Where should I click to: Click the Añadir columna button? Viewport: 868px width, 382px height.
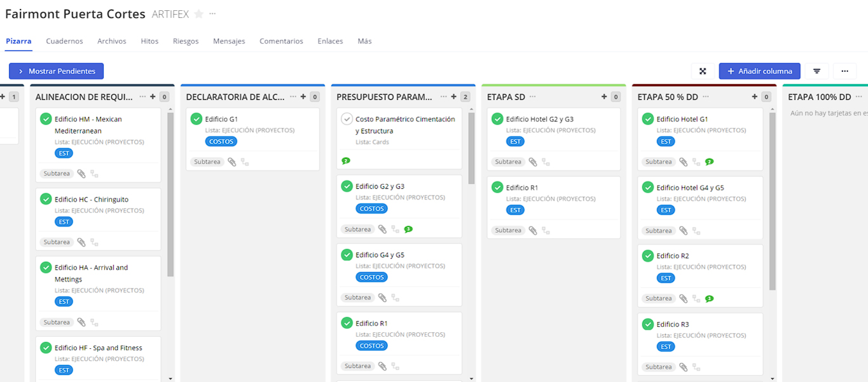pyautogui.click(x=759, y=71)
